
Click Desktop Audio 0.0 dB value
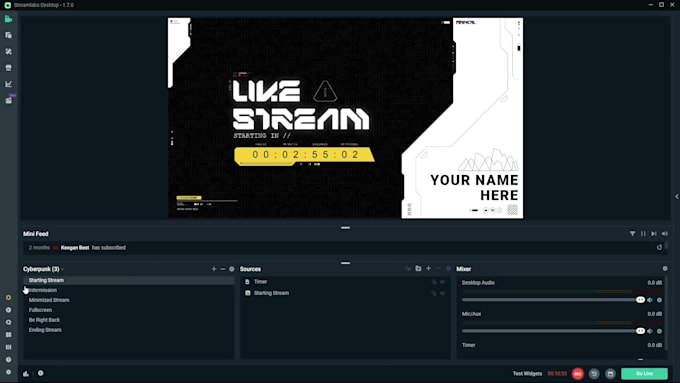click(x=654, y=283)
